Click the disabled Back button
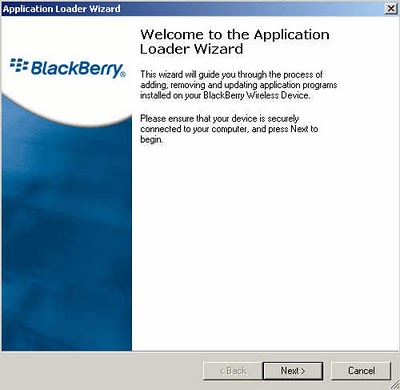 coord(233,371)
